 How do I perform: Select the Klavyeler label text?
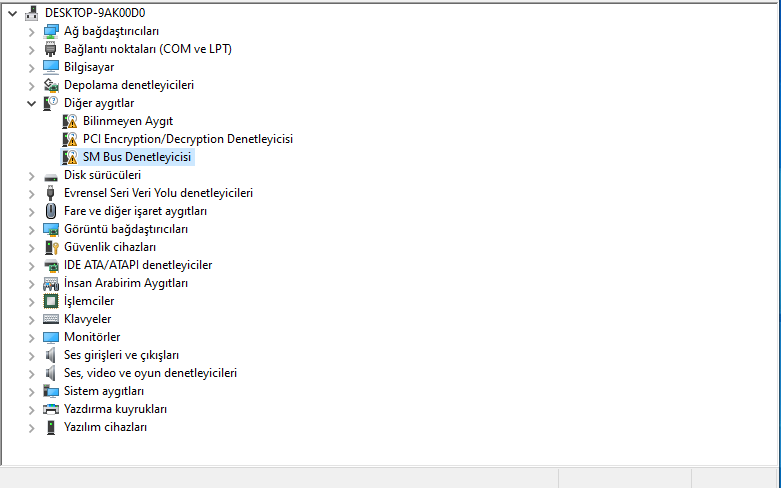[x=88, y=319]
